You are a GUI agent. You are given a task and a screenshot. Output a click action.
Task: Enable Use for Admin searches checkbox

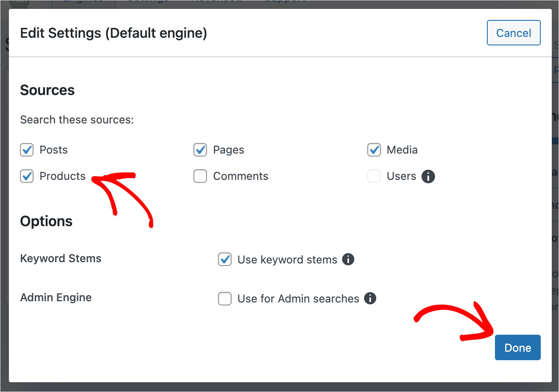coord(225,299)
